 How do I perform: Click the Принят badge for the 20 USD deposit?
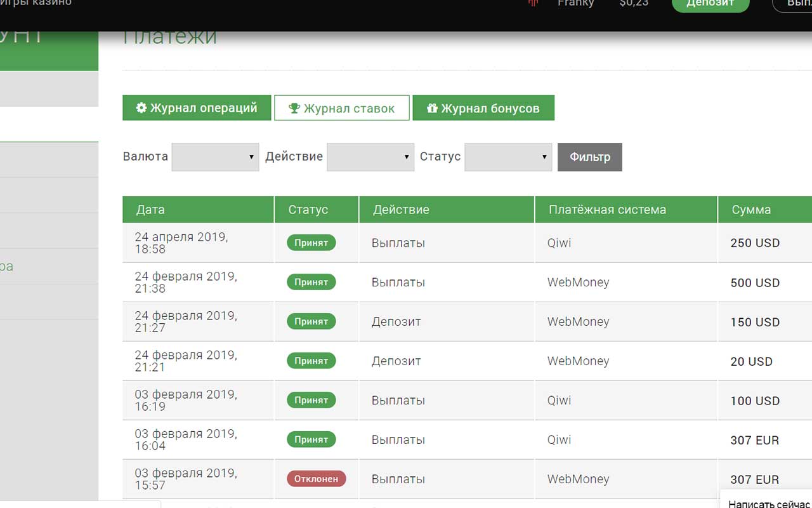click(x=311, y=361)
